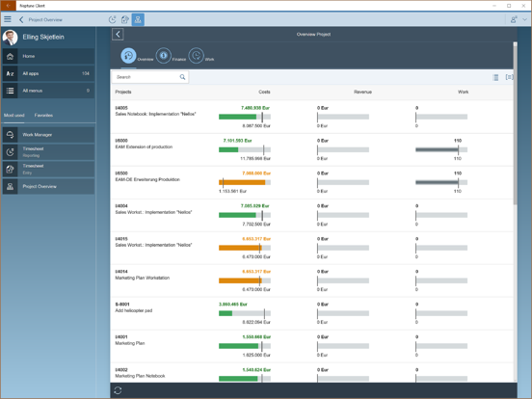Click the rightmost view-toggle icon above the table
The height and width of the screenshot is (399, 532).
click(509, 77)
